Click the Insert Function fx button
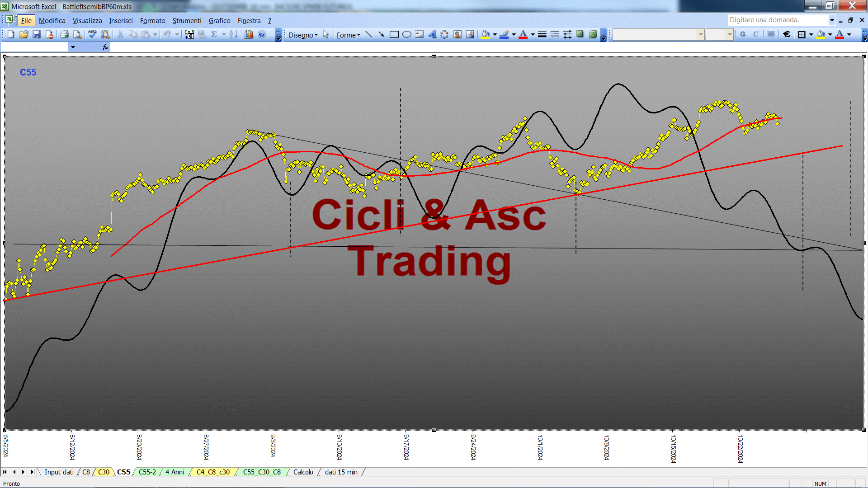868x488 pixels. (x=105, y=47)
